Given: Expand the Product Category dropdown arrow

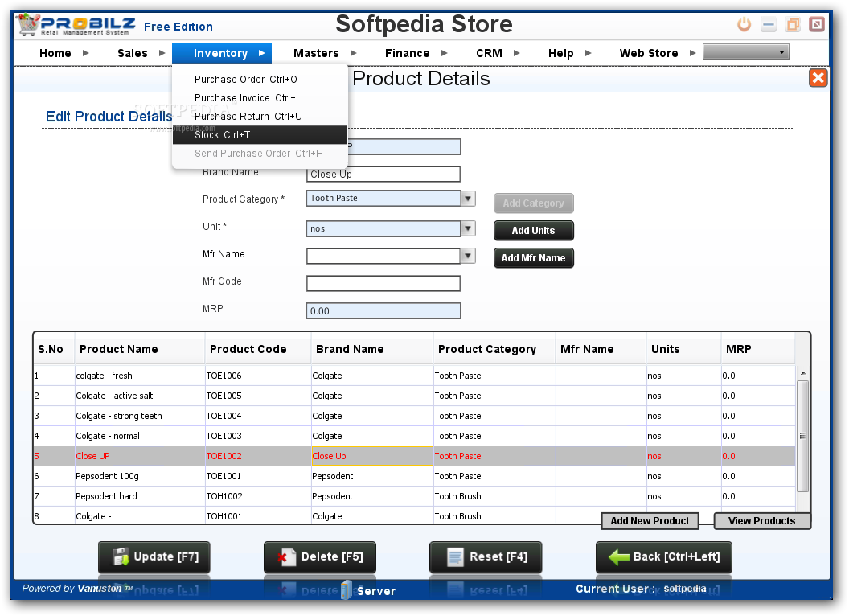Looking at the screenshot, I should pos(468,199).
